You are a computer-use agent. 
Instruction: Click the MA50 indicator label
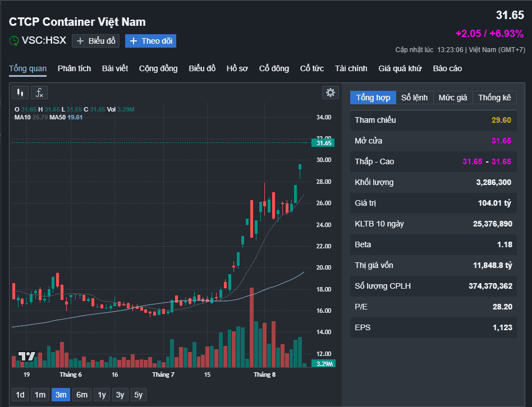[x=57, y=117]
